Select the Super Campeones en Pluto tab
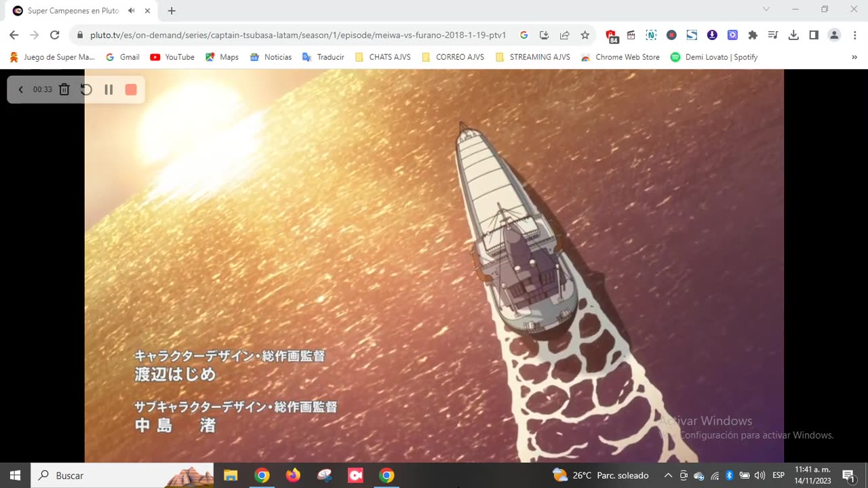The width and height of the screenshot is (868, 488). [x=73, y=11]
